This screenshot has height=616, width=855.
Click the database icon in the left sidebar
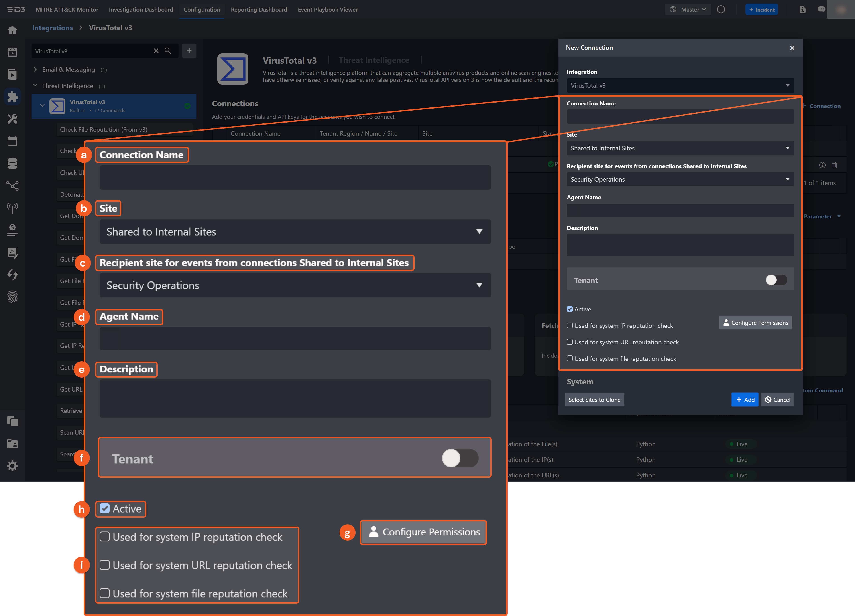pyautogui.click(x=12, y=163)
